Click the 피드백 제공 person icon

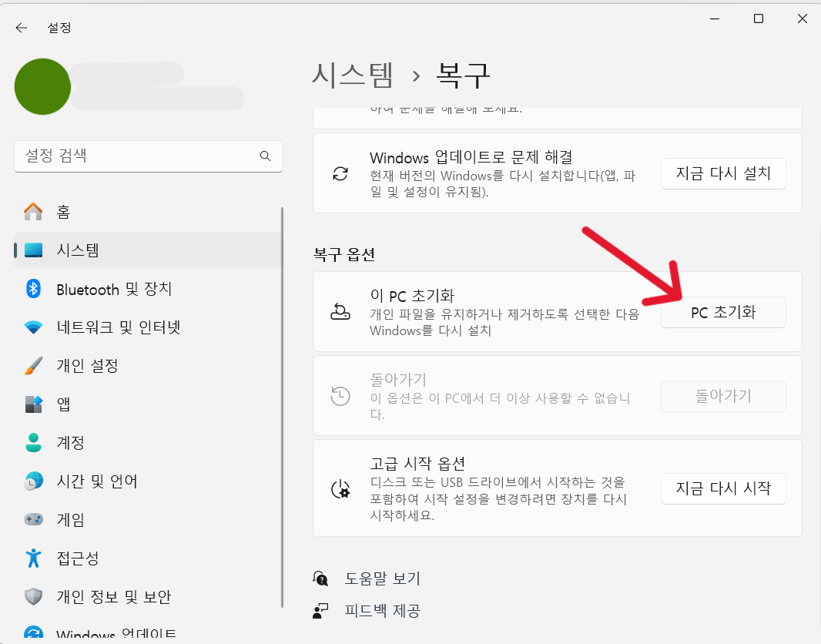click(320, 611)
